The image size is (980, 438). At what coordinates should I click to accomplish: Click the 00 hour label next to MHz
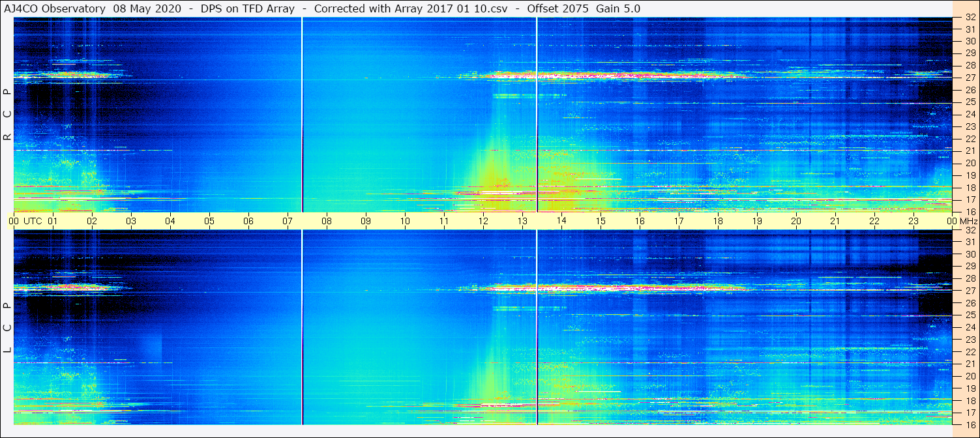pyautogui.click(x=952, y=221)
